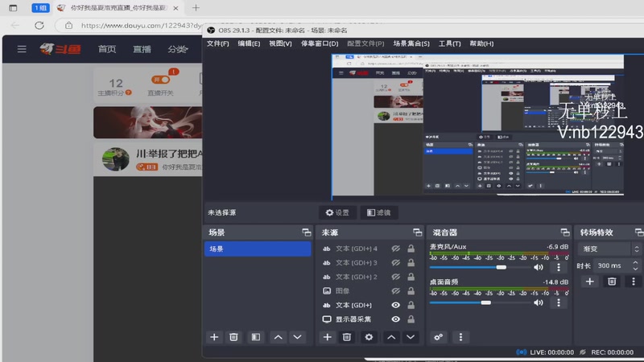Click the 设置 properties button
Image resolution: width=644 pixels, height=362 pixels.
(x=337, y=212)
